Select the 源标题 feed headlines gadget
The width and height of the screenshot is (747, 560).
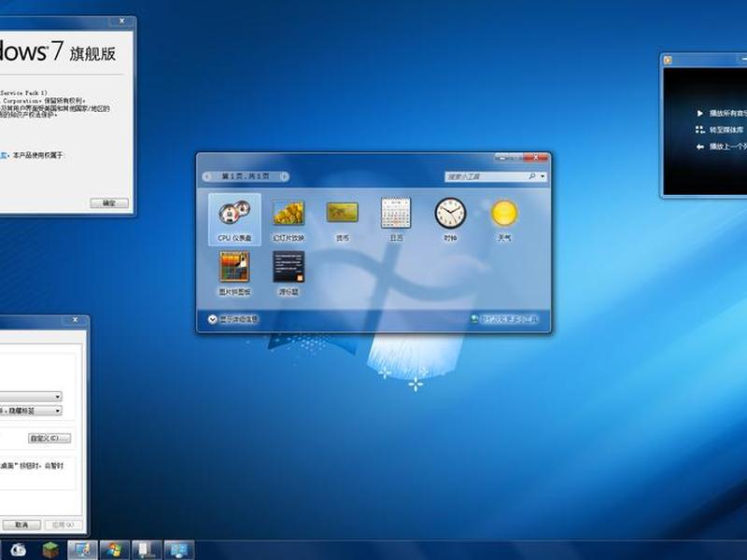pos(289,273)
